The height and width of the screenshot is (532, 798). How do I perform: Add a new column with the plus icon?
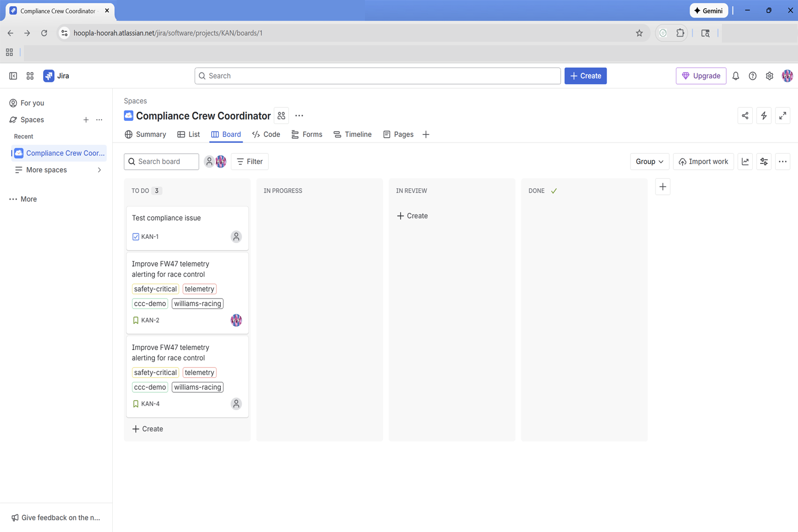click(663, 187)
